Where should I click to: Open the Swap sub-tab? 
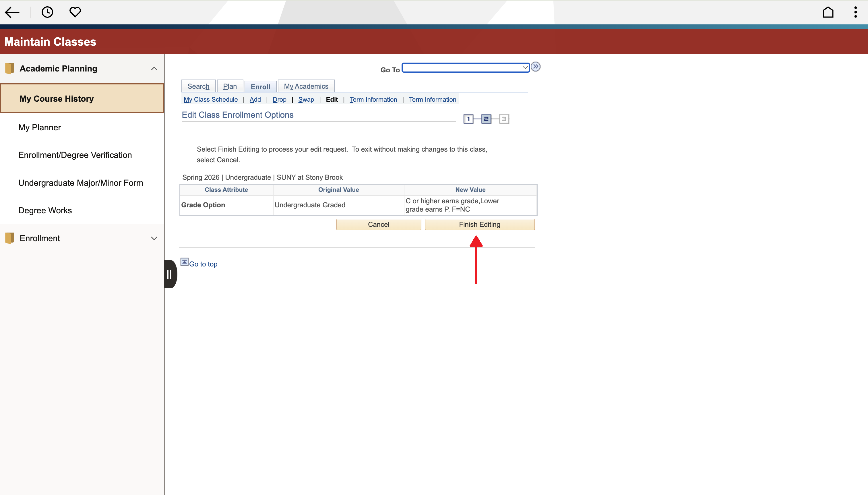point(306,100)
